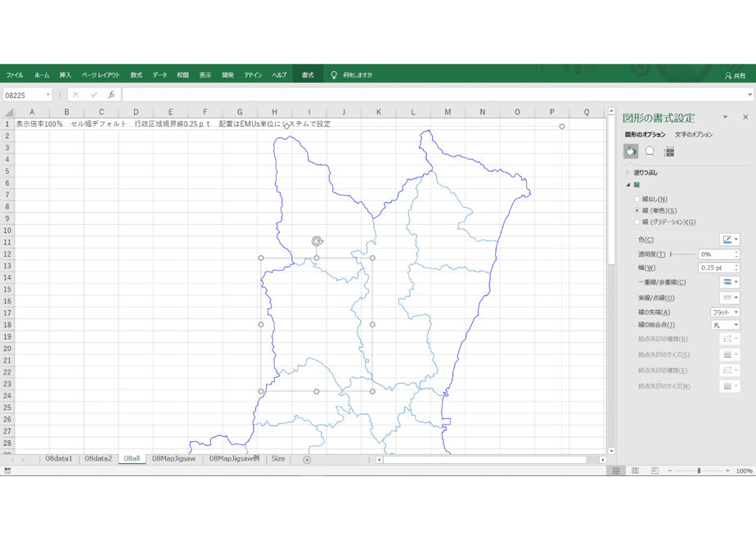Open the Size & Properties icon tab
Image resolution: width=756 pixels, height=540 pixels.
pos(668,152)
